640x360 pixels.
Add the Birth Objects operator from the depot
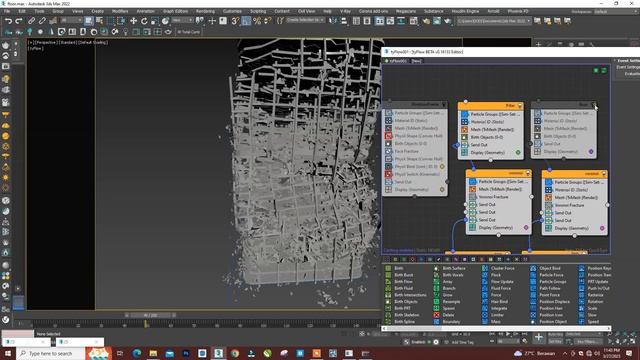point(402,302)
